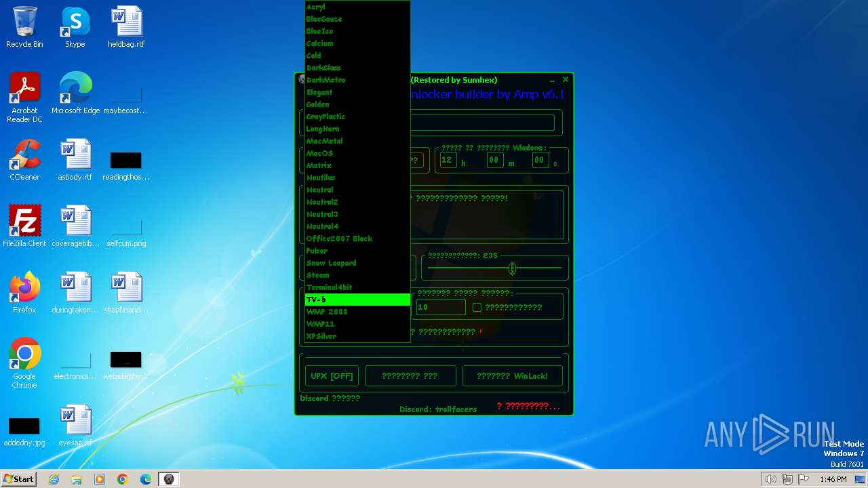Image resolution: width=868 pixels, height=488 pixels.
Task: Select the Acryl theme in the list
Action: (x=357, y=7)
